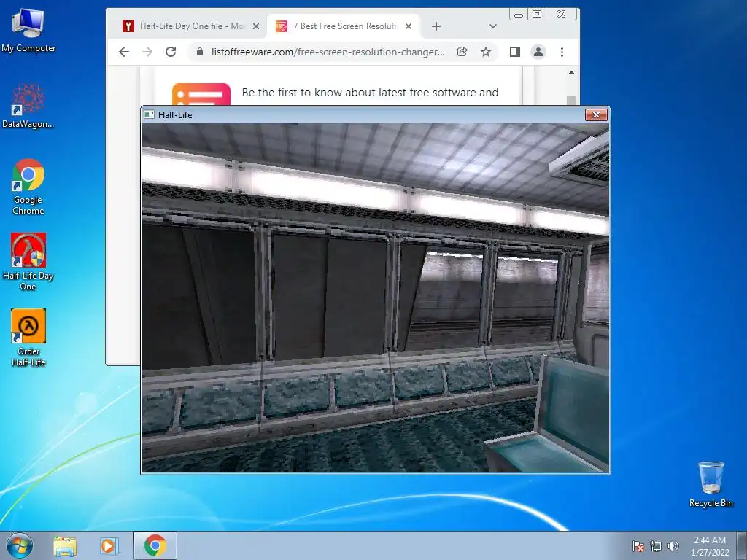
Task: Open the Windows Start menu
Action: 19,545
